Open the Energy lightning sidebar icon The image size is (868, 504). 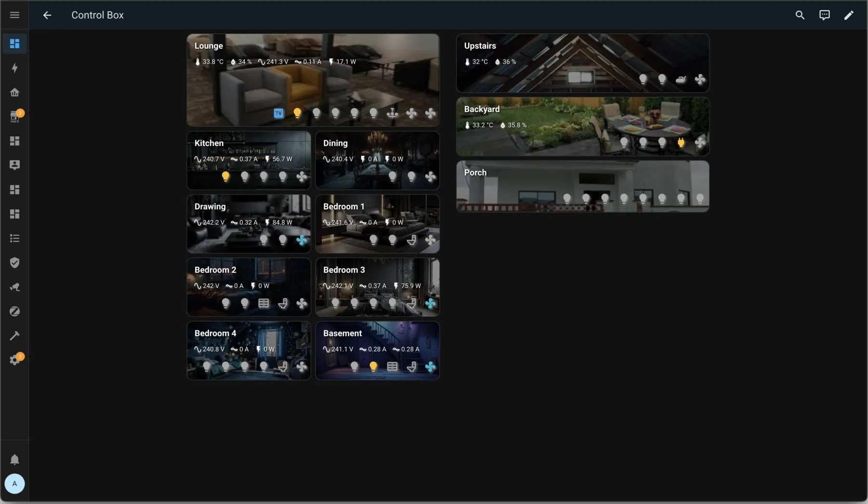coord(14,68)
